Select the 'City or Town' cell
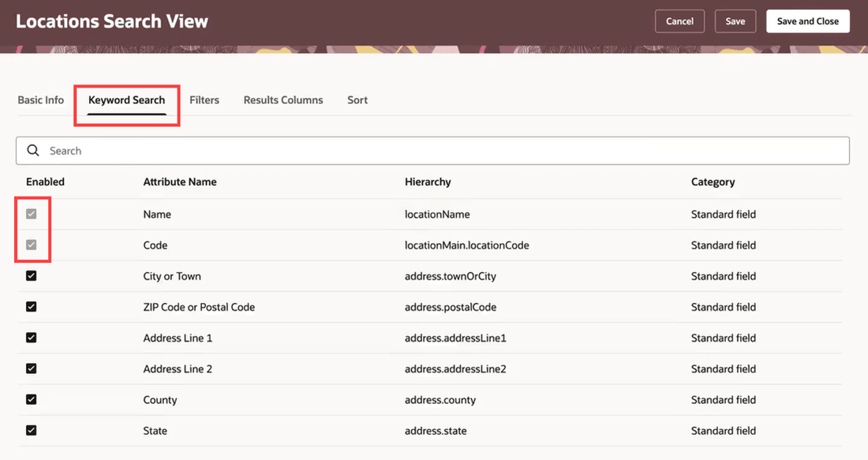868x460 pixels. click(172, 276)
